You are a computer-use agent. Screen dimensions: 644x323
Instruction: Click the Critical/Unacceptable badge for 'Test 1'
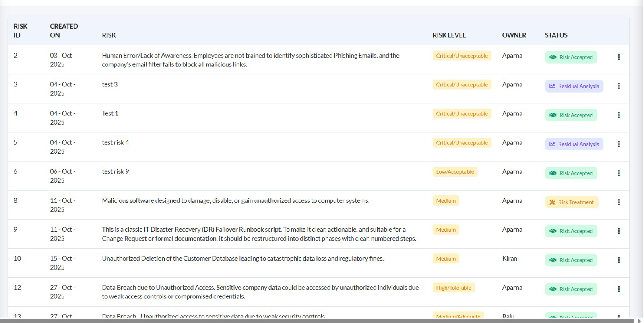point(462,114)
